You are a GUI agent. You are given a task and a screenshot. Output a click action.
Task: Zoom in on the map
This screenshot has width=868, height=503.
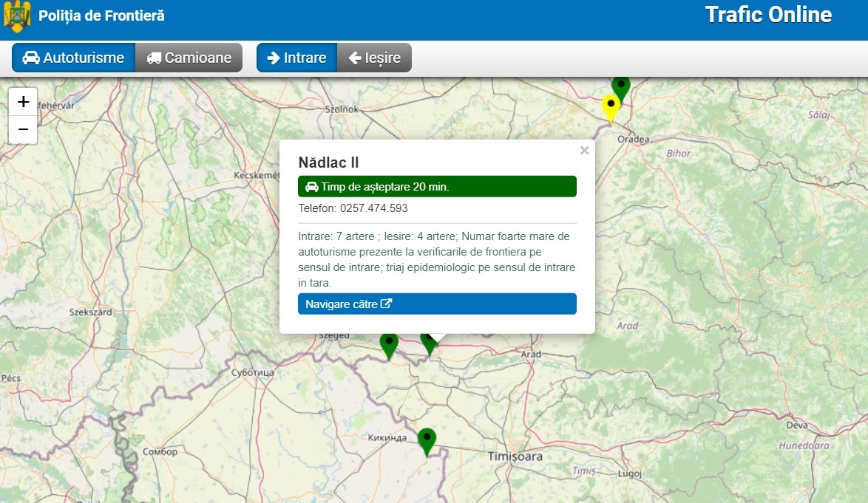pyautogui.click(x=23, y=102)
